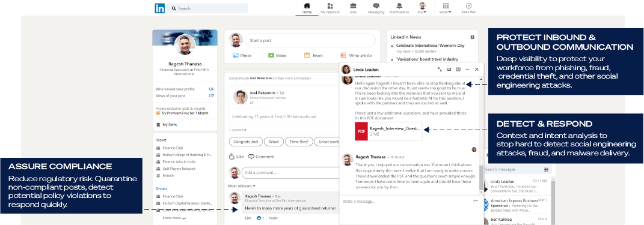
Task: Expand Show more in groups sidebar
Action: [174, 218]
